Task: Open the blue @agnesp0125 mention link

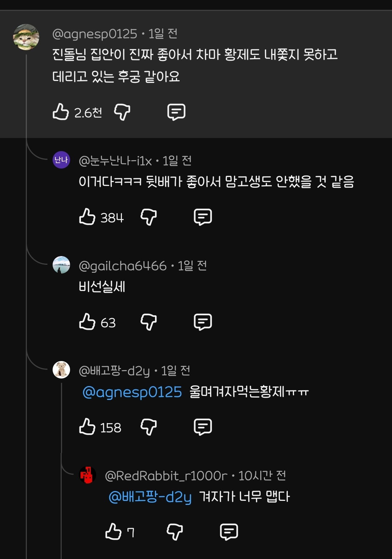Action: pyautogui.click(x=132, y=392)
